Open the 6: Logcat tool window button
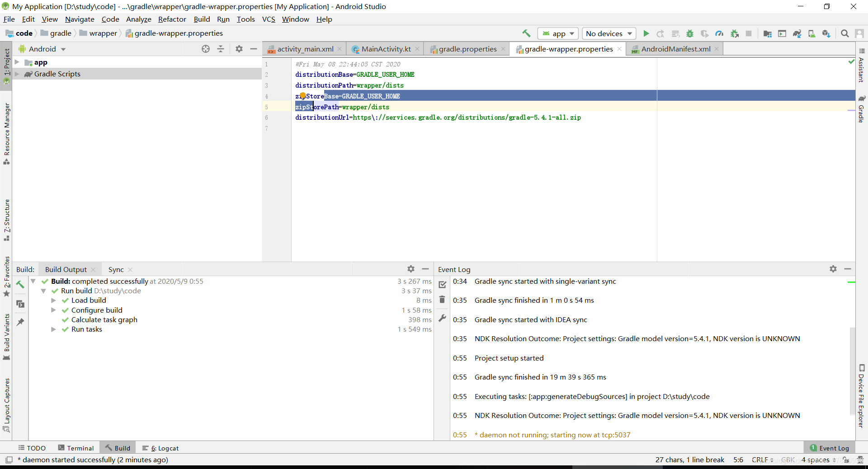This screenshot has height=469, width=868. [160, 448]
